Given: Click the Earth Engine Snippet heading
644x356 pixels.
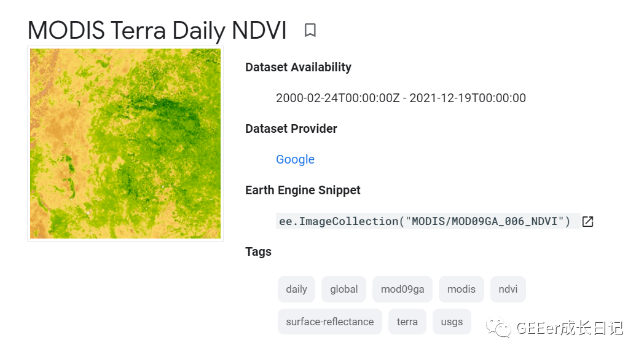Looking at the screenshot, I should pos(302,190).
